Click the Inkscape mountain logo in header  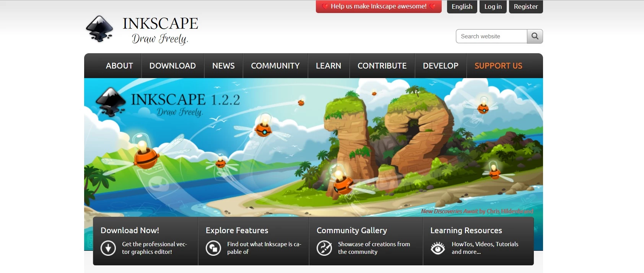(x=99, y=29)
